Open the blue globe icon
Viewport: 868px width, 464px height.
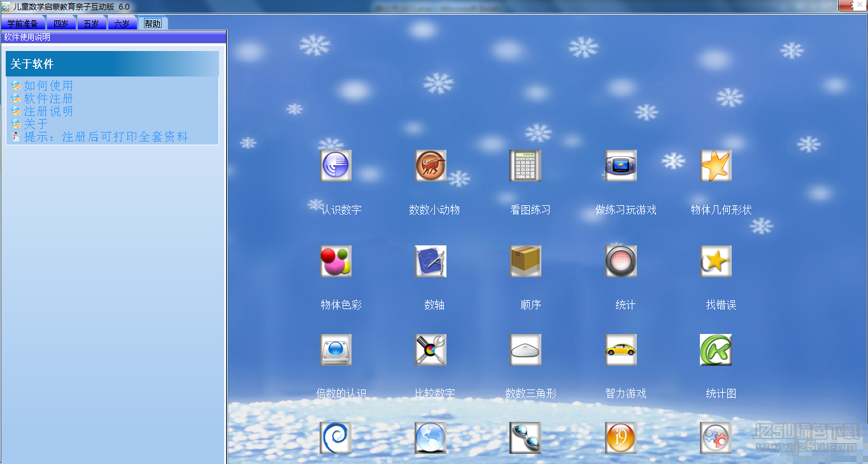click(x=431, y=438)
